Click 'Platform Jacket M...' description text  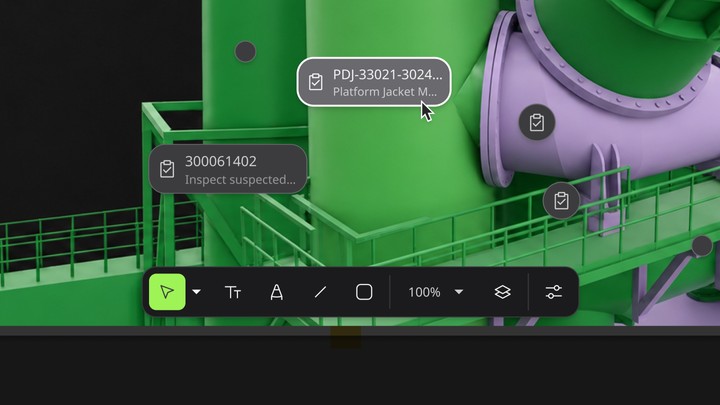(385, 92)
